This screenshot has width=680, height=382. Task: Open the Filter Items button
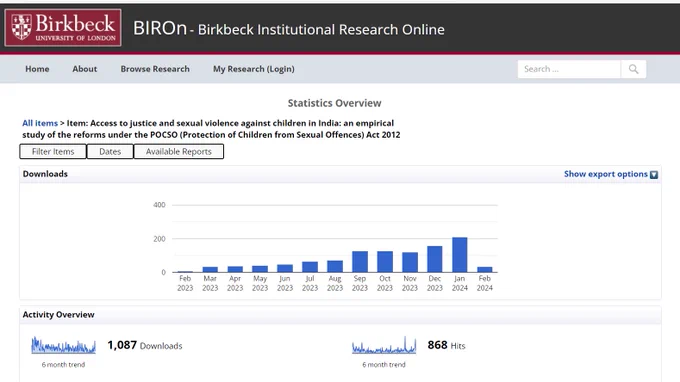pyautogui.click(x=53, y=151)
